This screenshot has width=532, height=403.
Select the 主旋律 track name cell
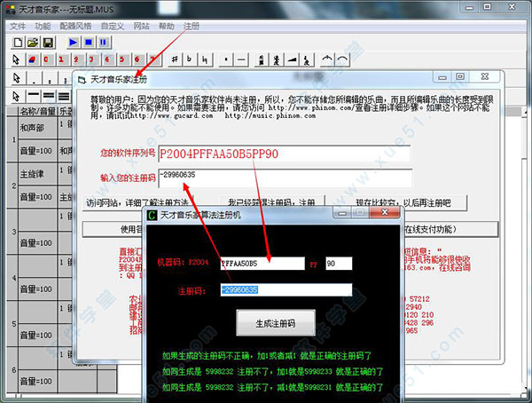click(37, 174)
